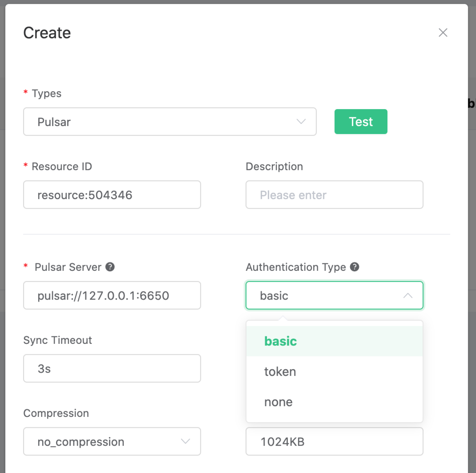Click the Resource ID input field
The width and height of the screenshot is (476, 473).
(x=112, y=195)
